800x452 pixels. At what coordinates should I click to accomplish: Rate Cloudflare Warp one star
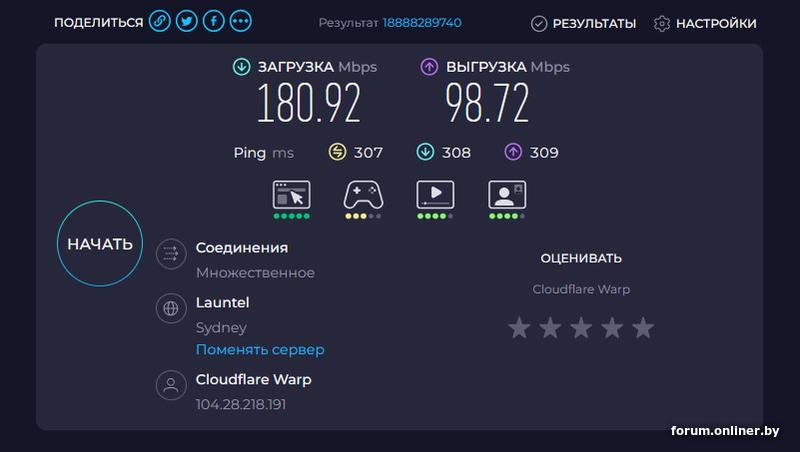coord(519,328)
